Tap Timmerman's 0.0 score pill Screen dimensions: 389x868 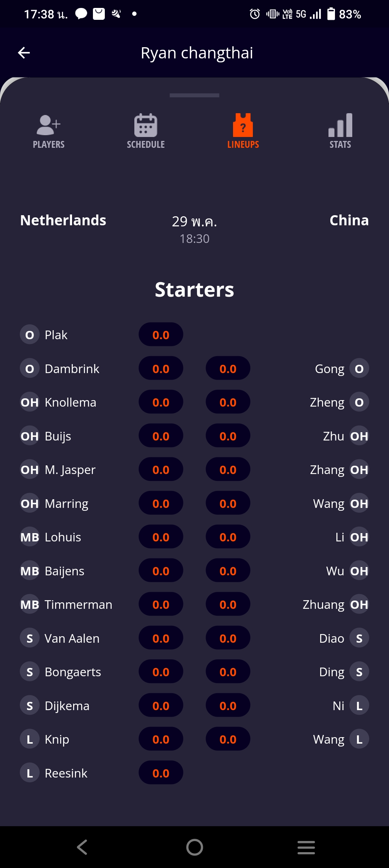click(161, 604)
